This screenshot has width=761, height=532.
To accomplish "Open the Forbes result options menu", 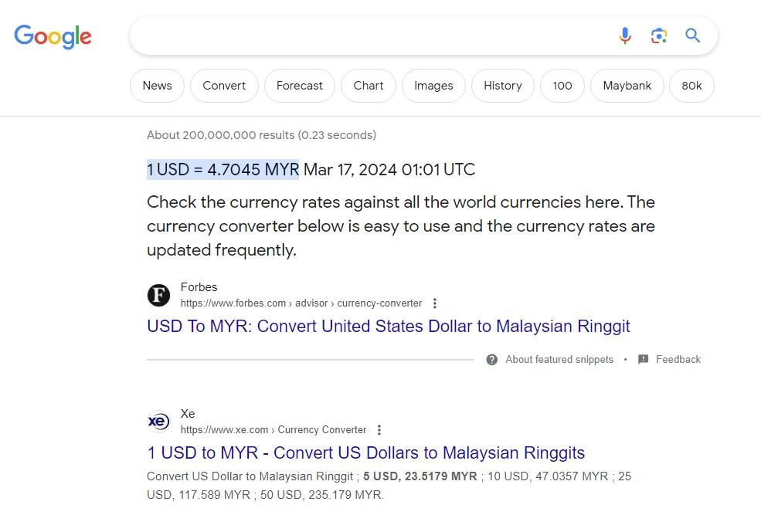I will click(x=435, y=303).
